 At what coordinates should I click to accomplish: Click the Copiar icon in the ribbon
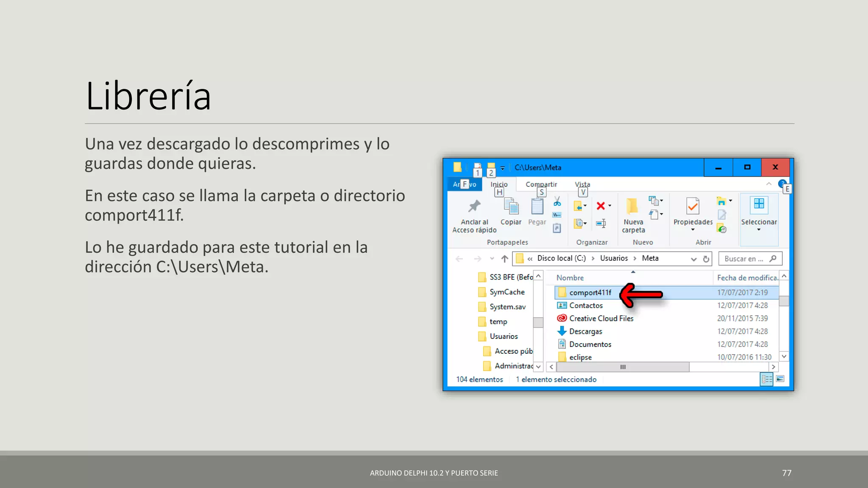[511, 206]
